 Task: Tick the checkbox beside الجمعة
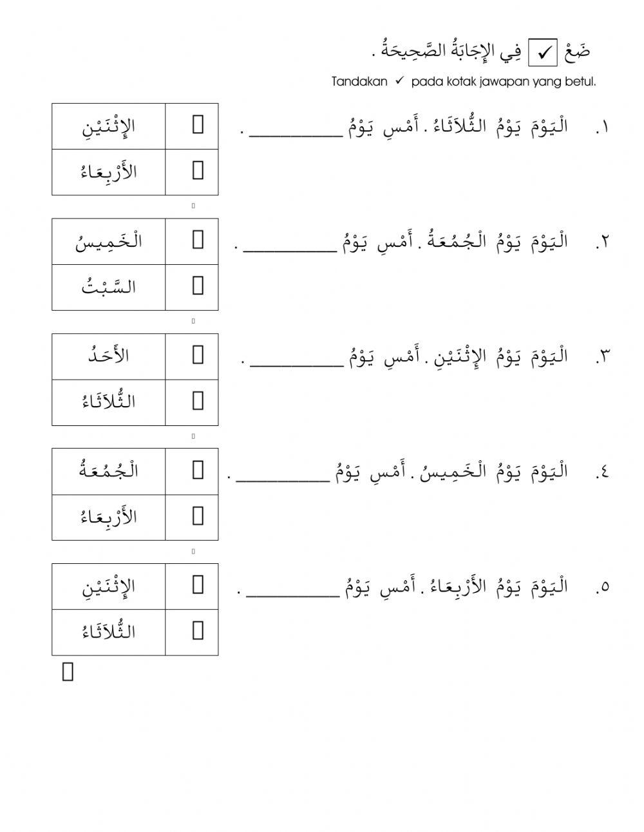(198, 470)
